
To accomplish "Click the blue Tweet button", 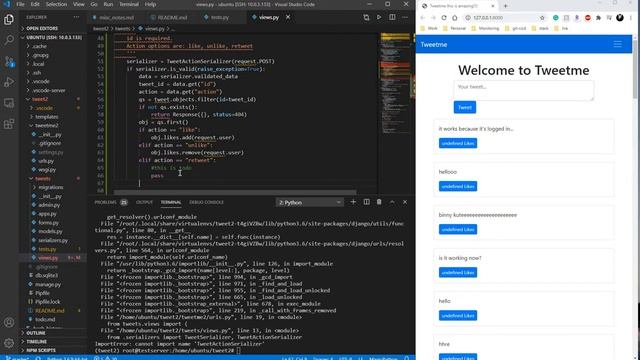I will [464, 107].
